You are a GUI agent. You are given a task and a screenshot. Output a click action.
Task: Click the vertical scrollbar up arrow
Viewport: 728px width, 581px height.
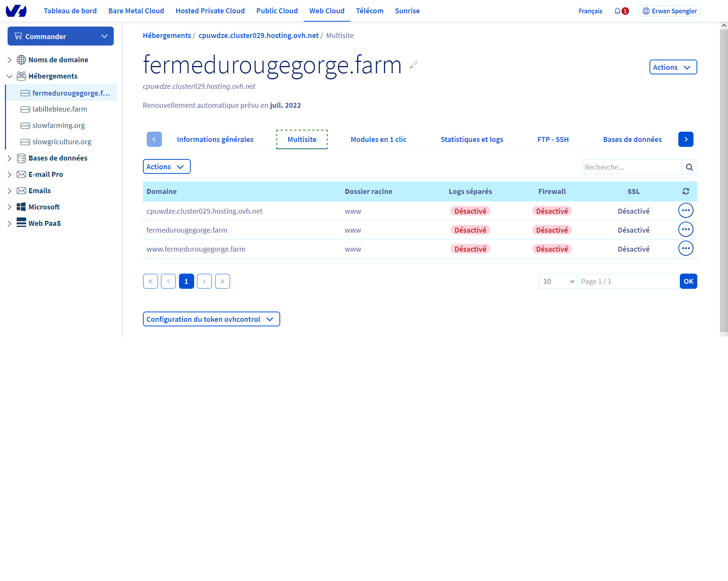click(x=724, y=25)
